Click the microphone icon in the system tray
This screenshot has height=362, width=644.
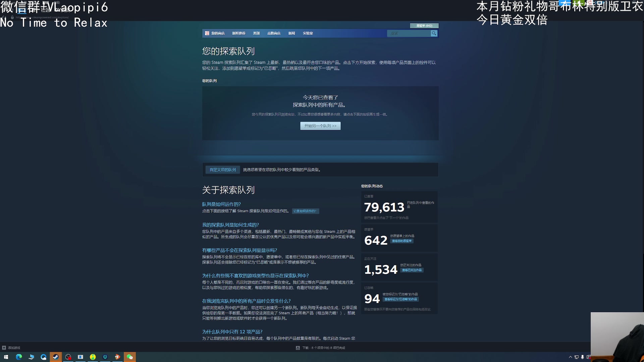583,357
